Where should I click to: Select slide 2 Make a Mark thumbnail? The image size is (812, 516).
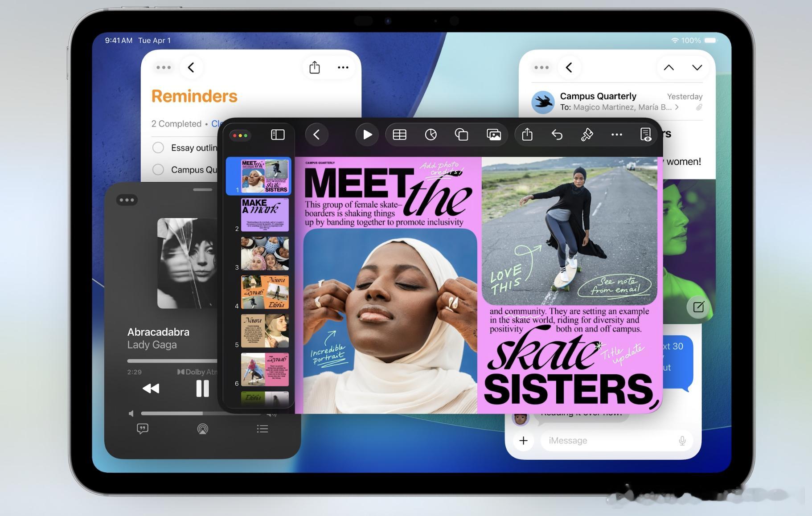(265, 215)
